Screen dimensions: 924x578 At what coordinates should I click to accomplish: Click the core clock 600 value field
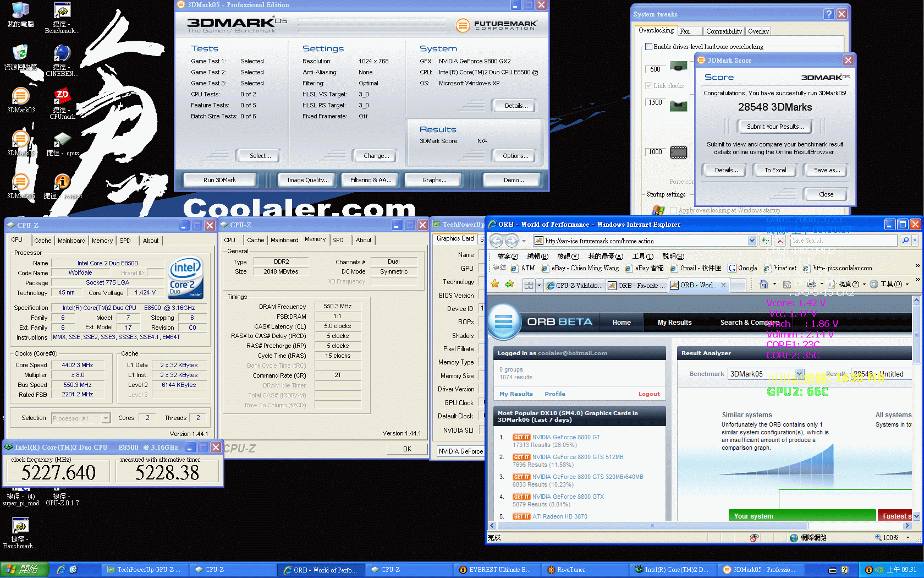pyautogui.click(x=655, y=69)
